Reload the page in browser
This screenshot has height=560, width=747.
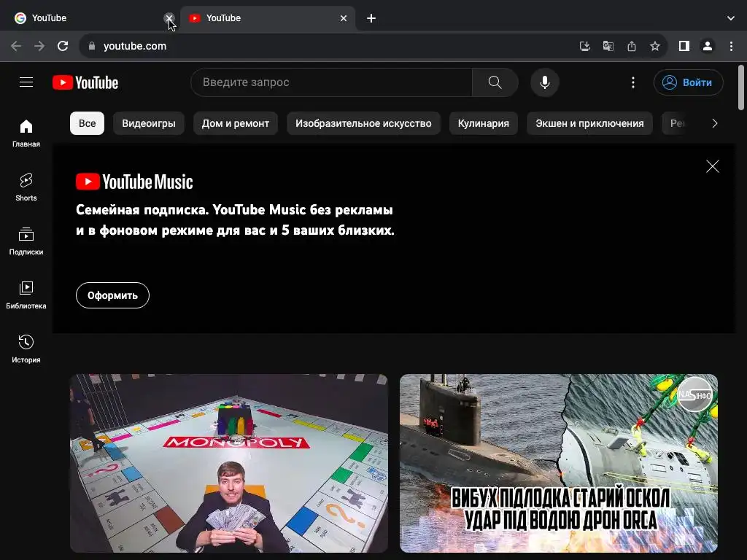point(63,46)
